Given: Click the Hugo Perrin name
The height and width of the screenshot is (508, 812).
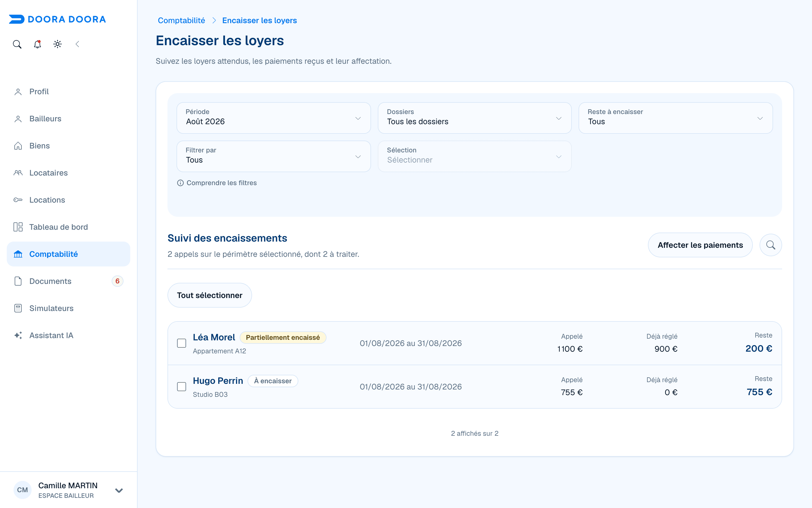Looking at the screenshot, I should coord(218,381).
